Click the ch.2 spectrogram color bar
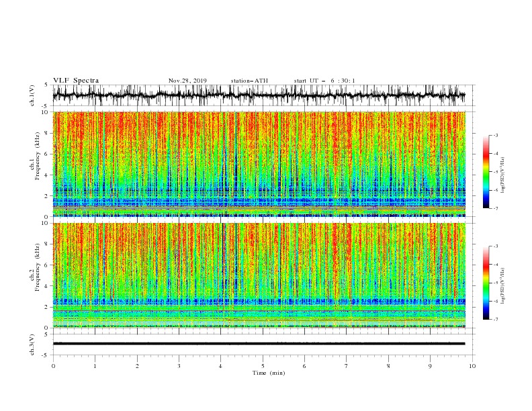The height and width of the screenshot is (411, 532). (486, 283)
